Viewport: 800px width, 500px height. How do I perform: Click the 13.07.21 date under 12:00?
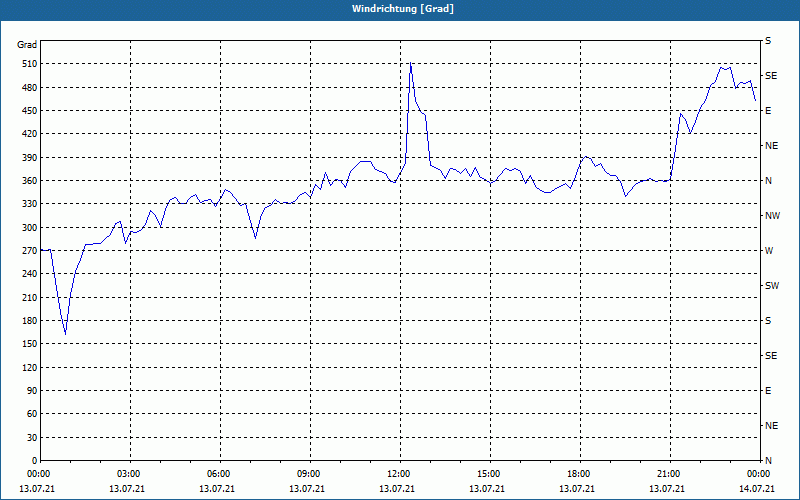(397, 489)
